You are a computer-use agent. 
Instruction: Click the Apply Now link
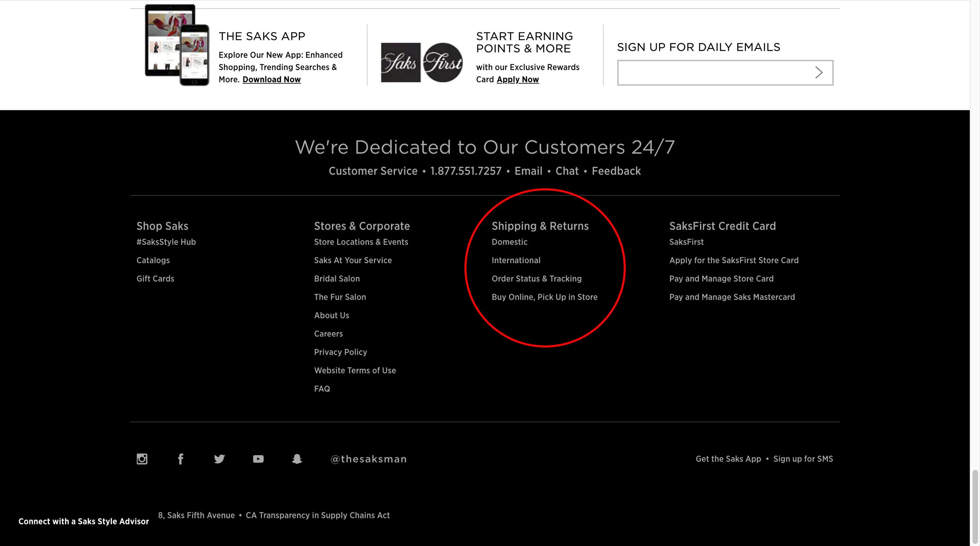[x=517, y=80]
